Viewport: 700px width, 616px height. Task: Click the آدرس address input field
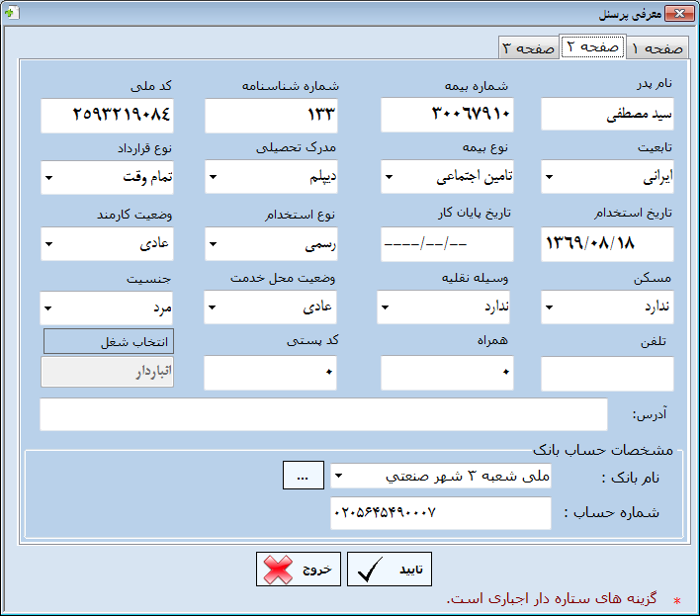(323, 414)
